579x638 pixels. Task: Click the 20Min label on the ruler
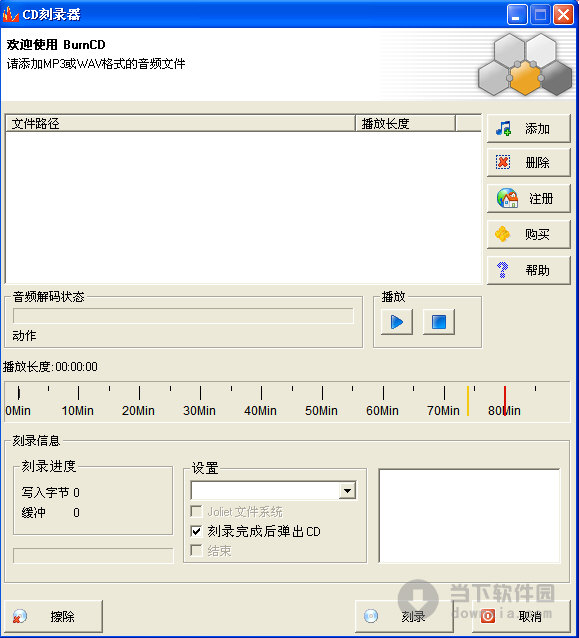138,411
